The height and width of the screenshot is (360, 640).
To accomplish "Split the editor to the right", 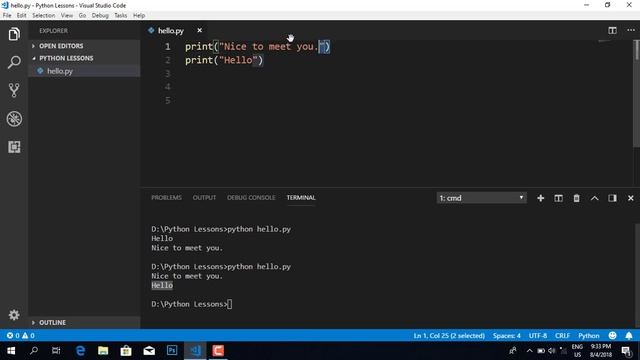I will pyautogui.click(x=612, y=31).
